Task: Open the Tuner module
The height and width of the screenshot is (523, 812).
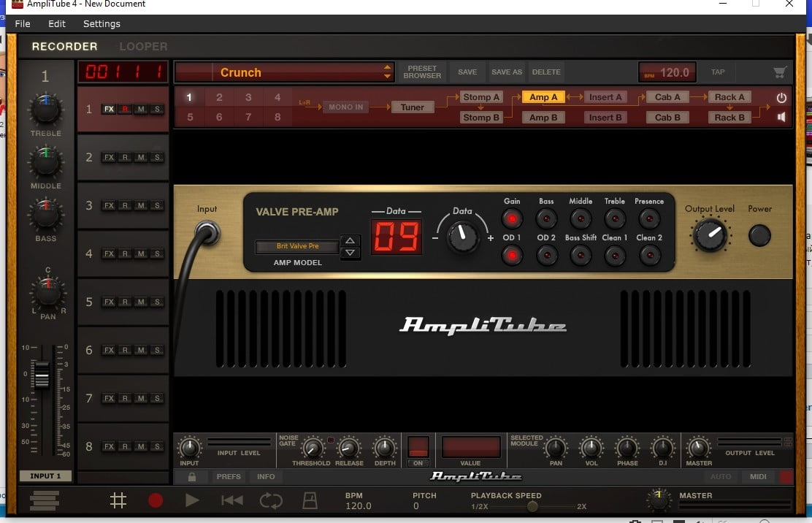Action: (x=413, y=107)
